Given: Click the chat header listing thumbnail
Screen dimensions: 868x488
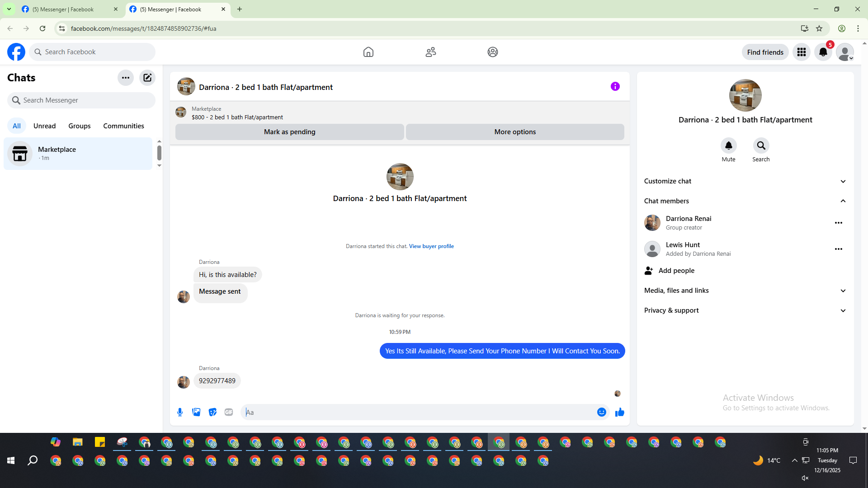Looking at the screenshot, I should point(186,86).
